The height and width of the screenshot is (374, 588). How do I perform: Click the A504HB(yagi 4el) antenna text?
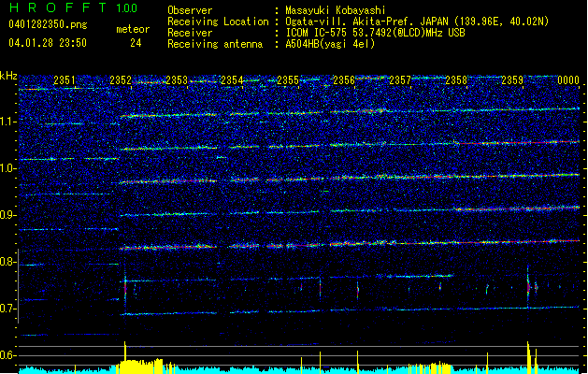[x=330, y=44]
